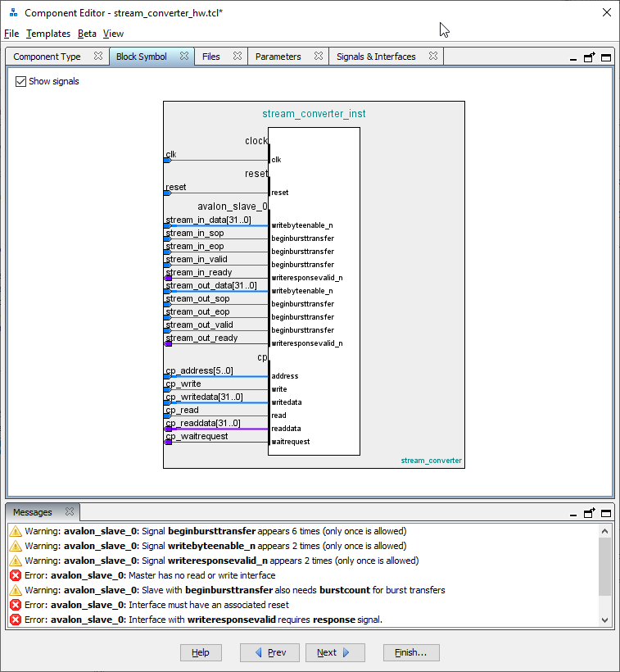Close the Signals & Interfaces tab X icon

click(x=433, y=57)
